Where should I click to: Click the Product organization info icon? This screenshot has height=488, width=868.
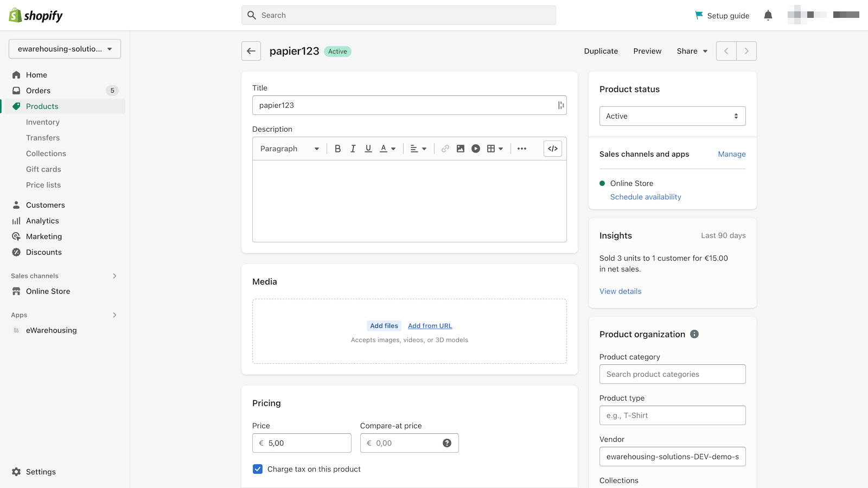tap(694, 334)
